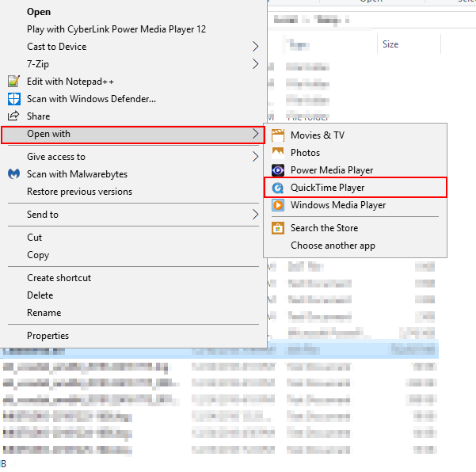Expand the Give access to submenu arrow
Viewport: 476px width, 472px height.
pyautogui.click(x=255, y=157)
